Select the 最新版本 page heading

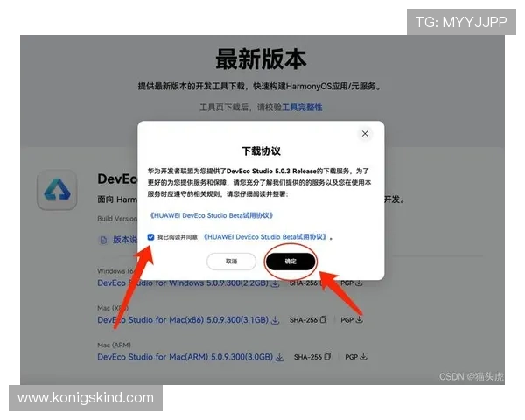point(261,59)
